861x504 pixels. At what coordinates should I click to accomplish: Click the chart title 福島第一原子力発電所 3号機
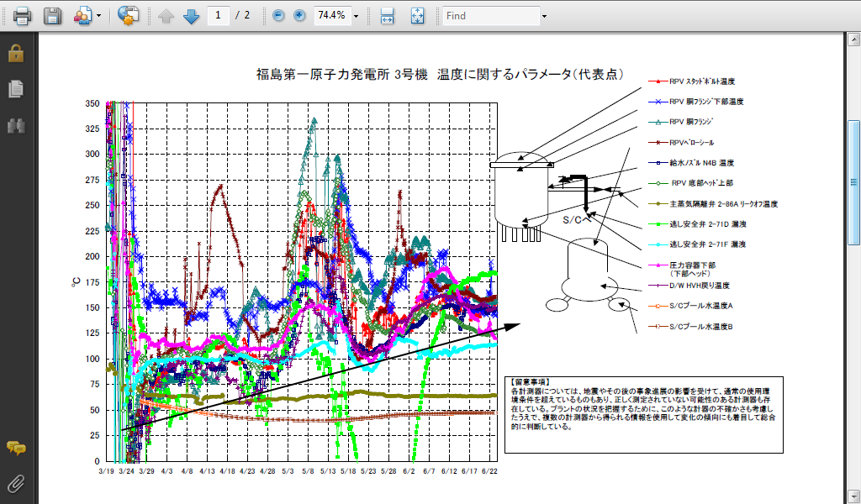(341, 75)
